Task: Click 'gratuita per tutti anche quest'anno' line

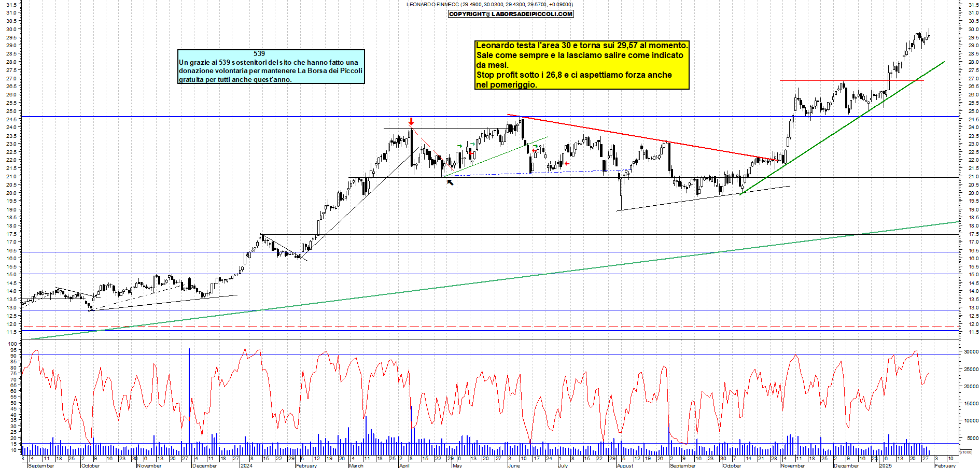Action: point(235,79)
